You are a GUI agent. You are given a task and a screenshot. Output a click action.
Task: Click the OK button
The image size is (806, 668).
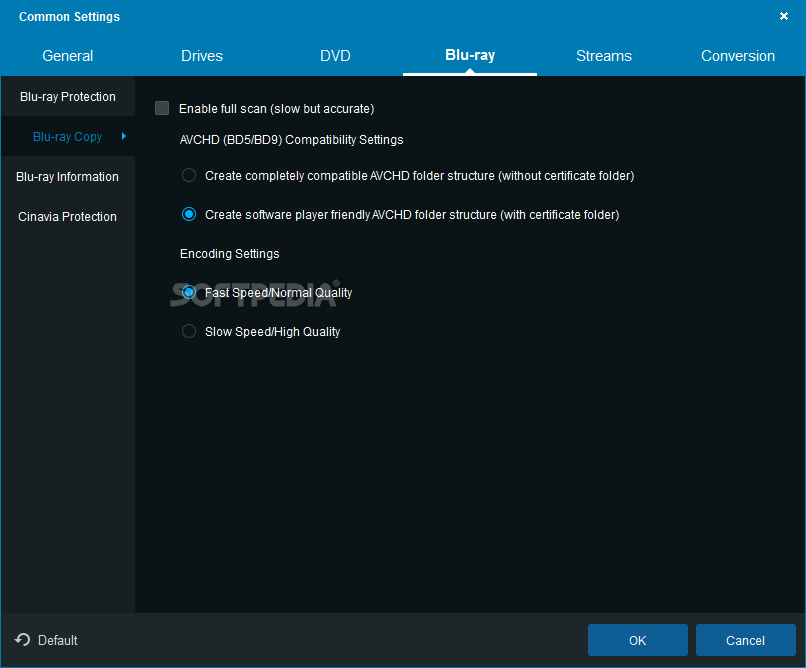pos(637,640)
